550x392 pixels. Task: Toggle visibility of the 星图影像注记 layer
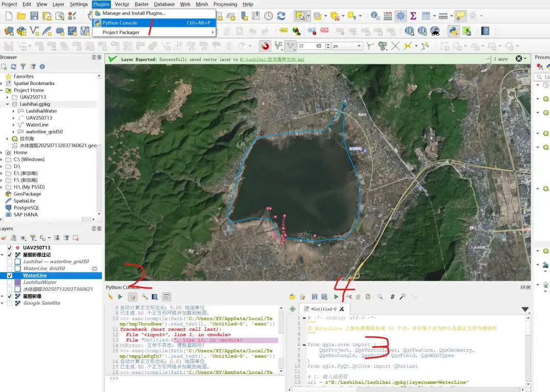[x=10, y=255]
